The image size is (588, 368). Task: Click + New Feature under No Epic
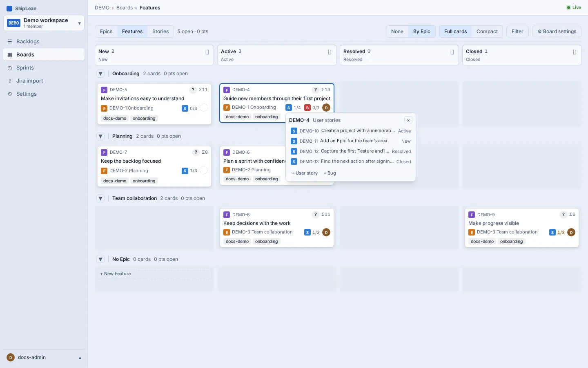point(154,274)
